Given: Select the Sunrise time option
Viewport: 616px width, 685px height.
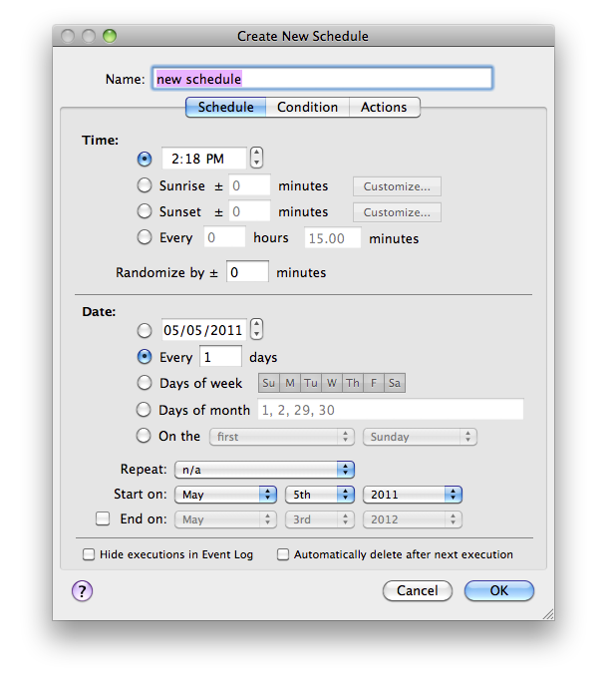Looking at the screenshot, I should pyautogui.click(x=145, y=185).
